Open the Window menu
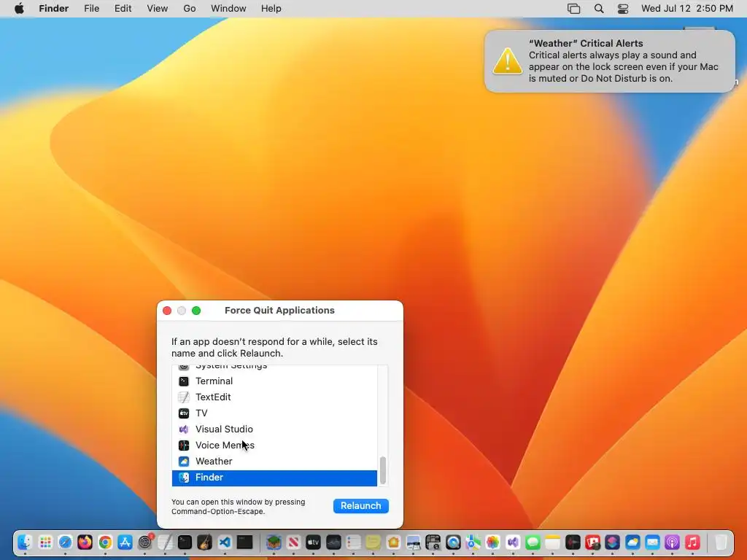This screenshot has width=747, height=560. pyautogui.click(x=228, y=9)
